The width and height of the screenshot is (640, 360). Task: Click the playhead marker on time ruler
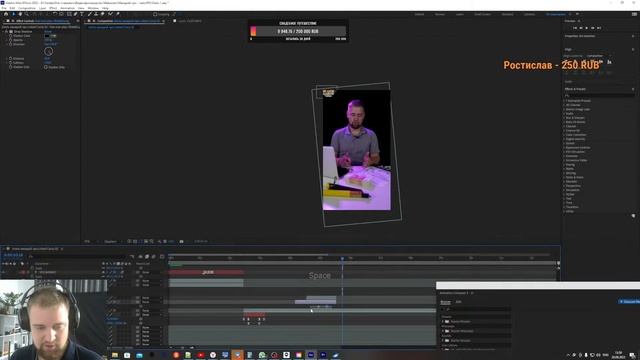pyautogui.click(x=342, y=258)
